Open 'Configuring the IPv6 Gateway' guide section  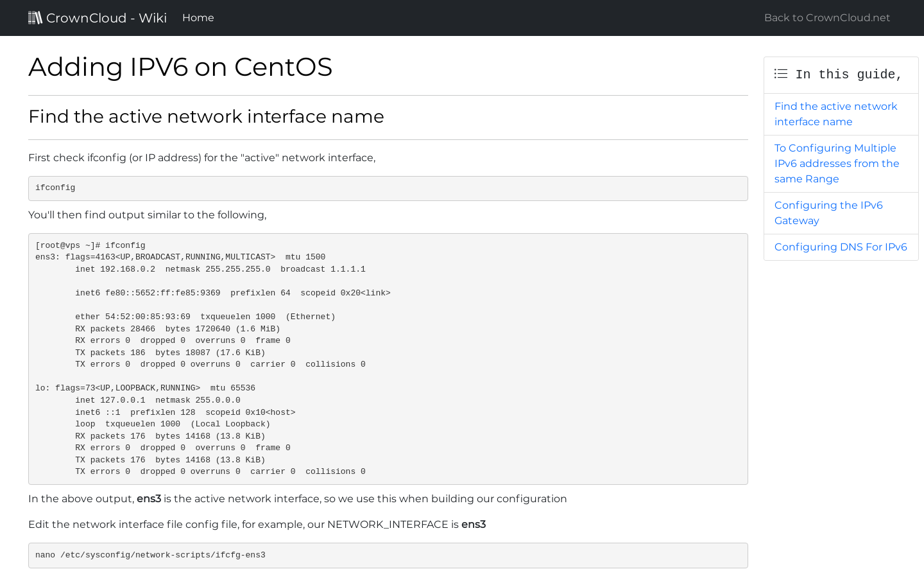[828, 213]
